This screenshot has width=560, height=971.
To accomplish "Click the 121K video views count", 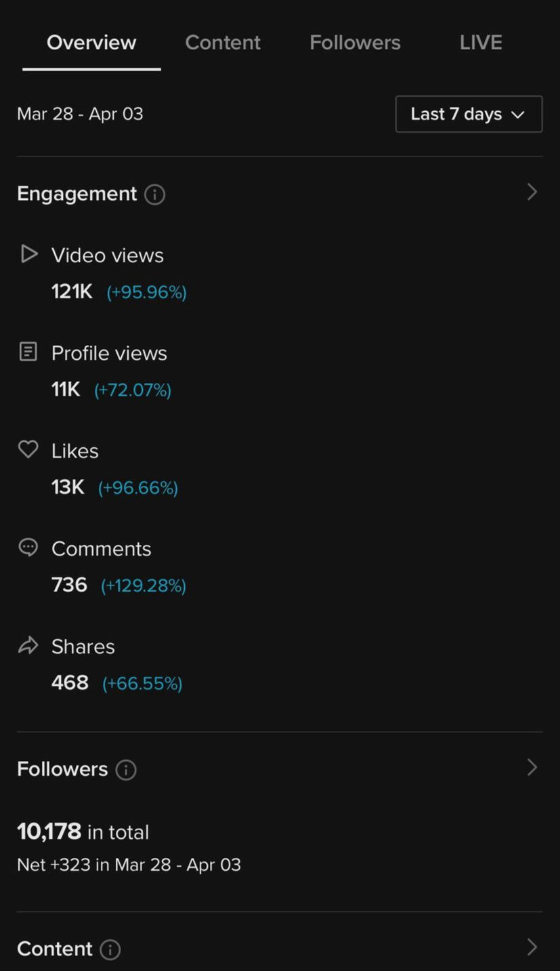I will click(72, 292).
